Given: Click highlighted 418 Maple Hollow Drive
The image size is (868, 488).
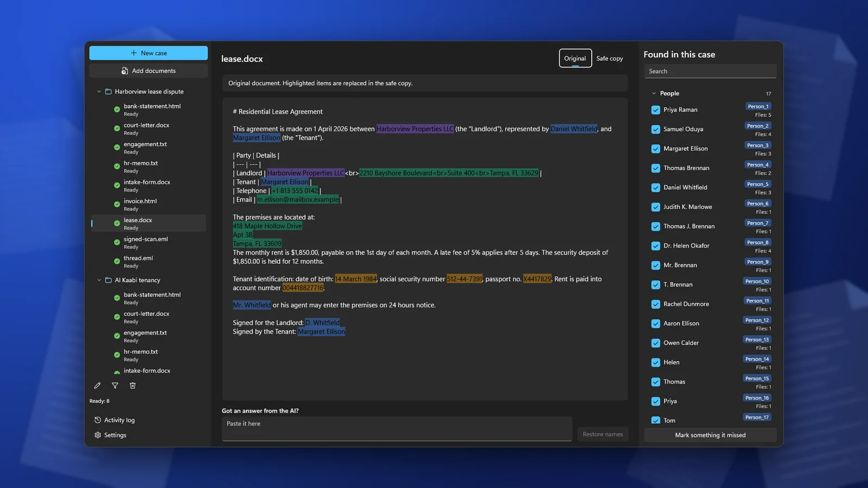Looking at the screenshot, I should (267, 226).
